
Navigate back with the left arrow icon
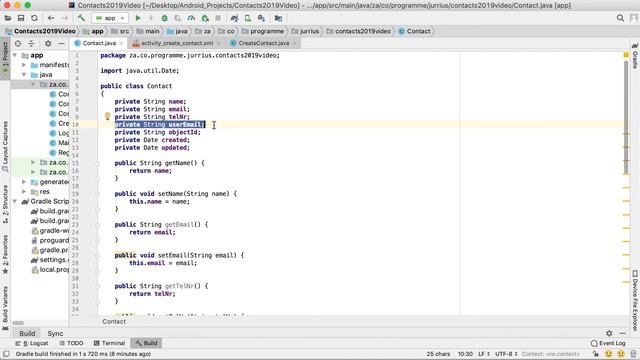click(51, 18)
